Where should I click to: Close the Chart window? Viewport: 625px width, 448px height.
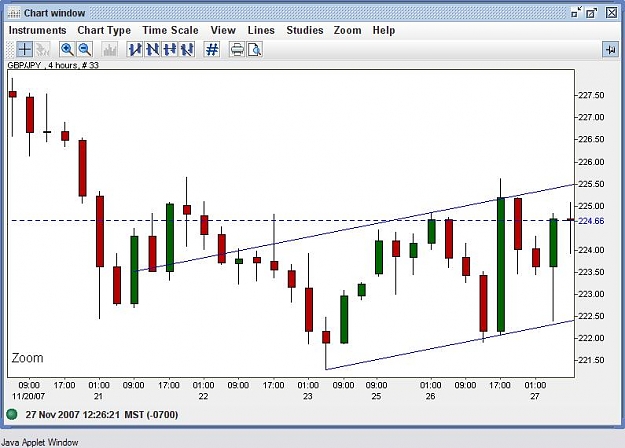coord(611,13)
